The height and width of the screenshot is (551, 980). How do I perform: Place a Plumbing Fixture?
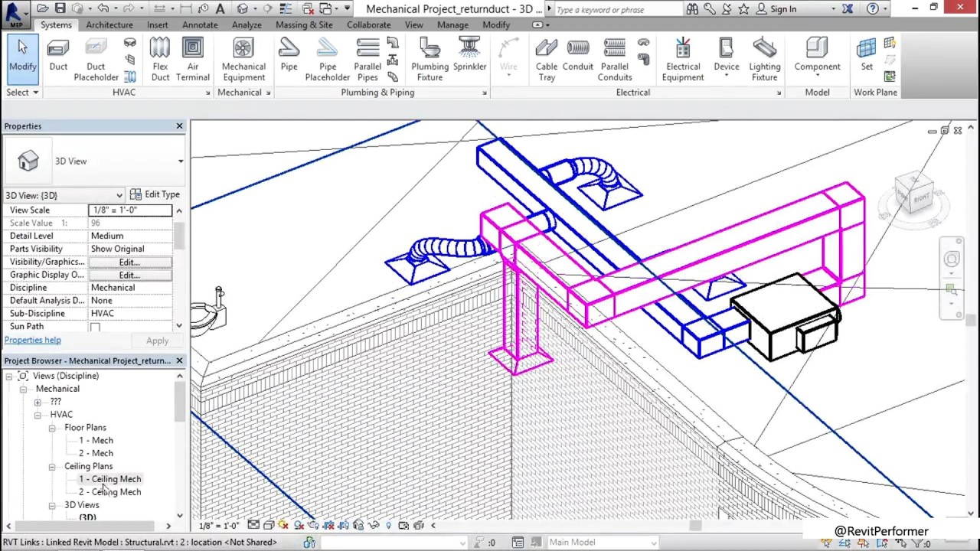(430, 59)
